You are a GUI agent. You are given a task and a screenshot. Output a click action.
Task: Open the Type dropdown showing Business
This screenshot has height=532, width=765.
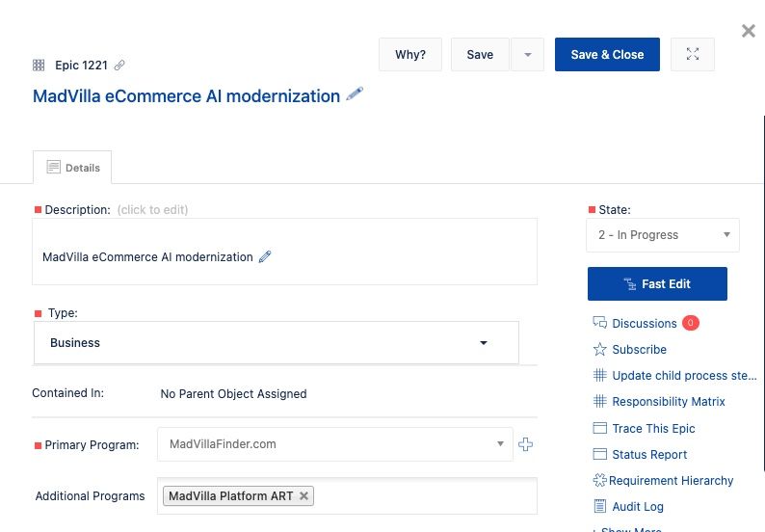(x=277, y=343)
